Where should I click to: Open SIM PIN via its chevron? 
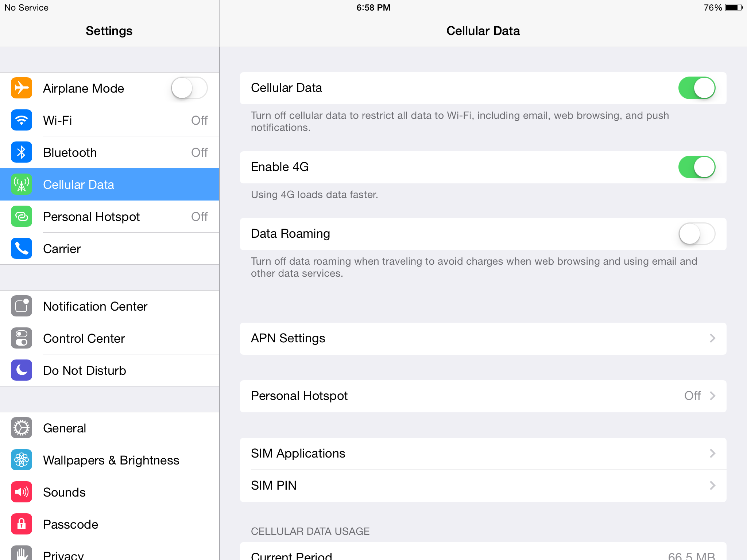click(x=712, y=485)
